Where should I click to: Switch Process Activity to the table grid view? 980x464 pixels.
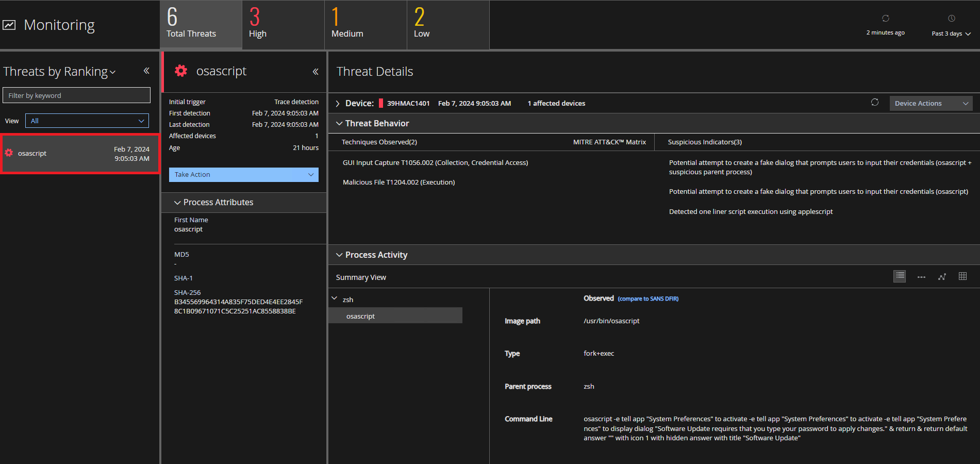coord(962,276)
